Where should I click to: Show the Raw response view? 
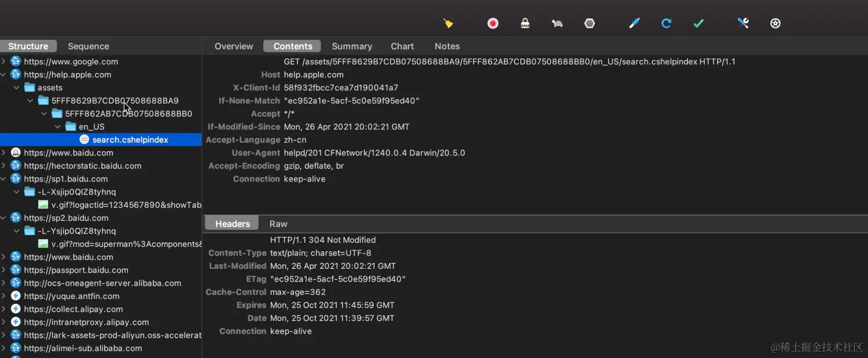[278, 224]
